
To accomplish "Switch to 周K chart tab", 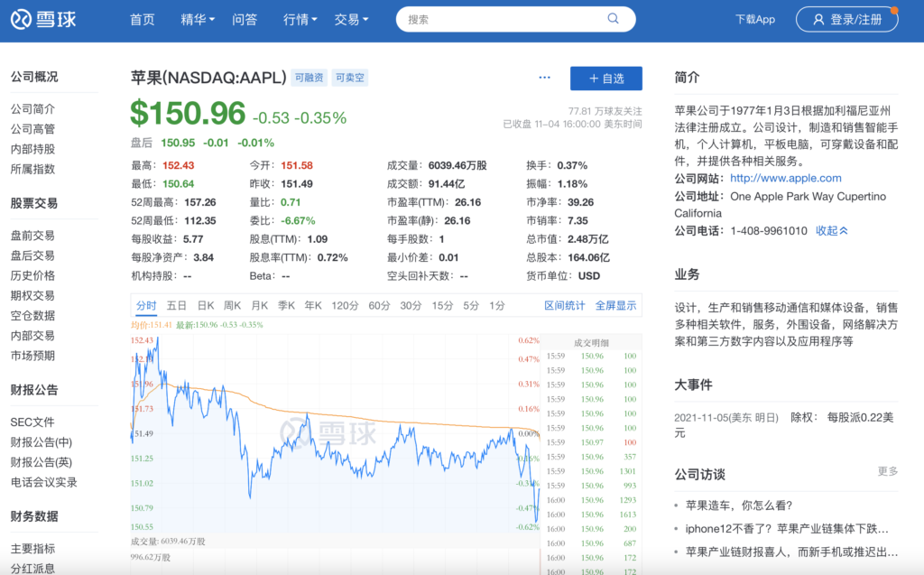I will click(232, 305).
